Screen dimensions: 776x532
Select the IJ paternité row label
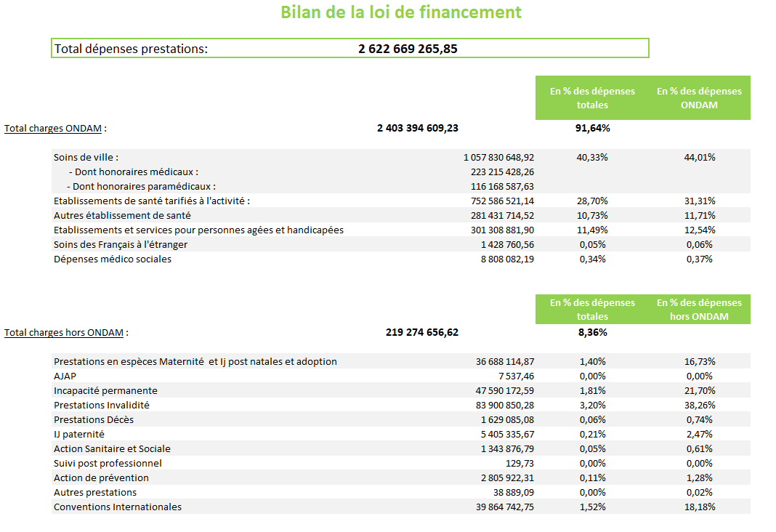point(79,435)
